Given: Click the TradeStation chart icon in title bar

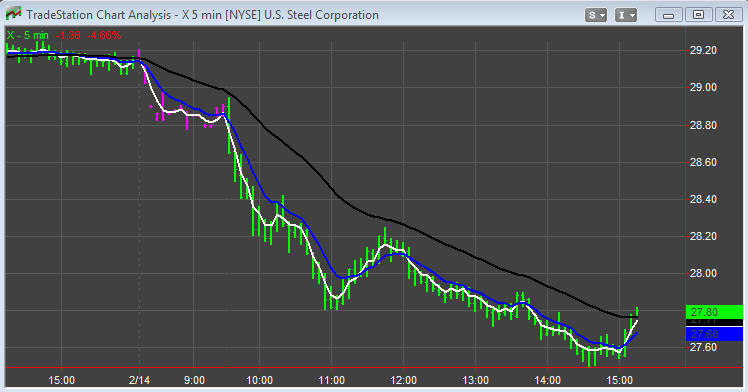Looking at the screenshot, I should click(x=13, y=14).
